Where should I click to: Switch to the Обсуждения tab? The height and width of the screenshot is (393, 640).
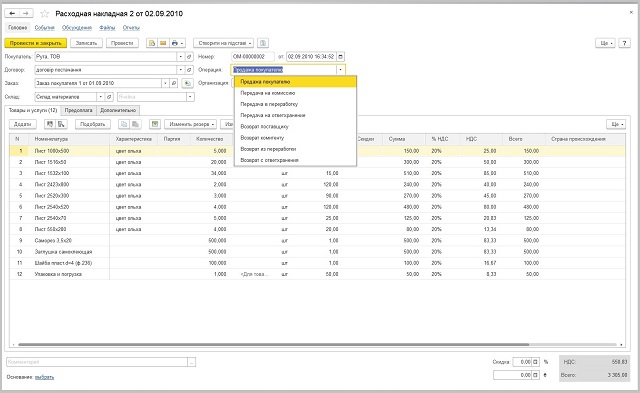click(x=77, y=28)
